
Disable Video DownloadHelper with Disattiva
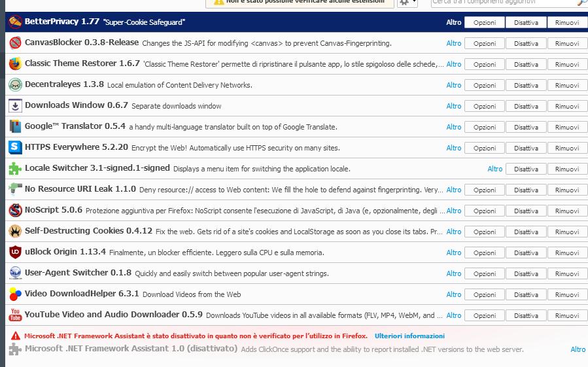coord(526,295)
